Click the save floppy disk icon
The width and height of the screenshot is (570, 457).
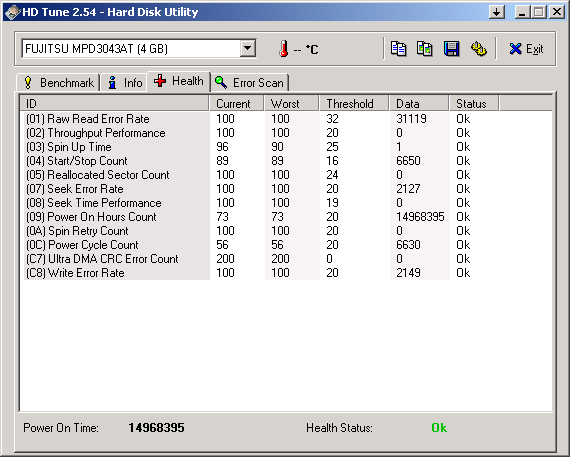tap(451, 49)
